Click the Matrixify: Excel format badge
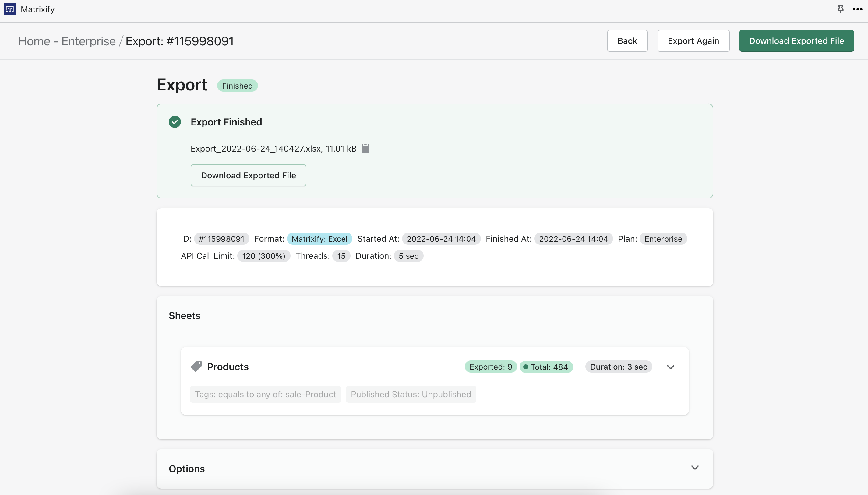Viewport: 868px width, 495px height. pos(319,239)
